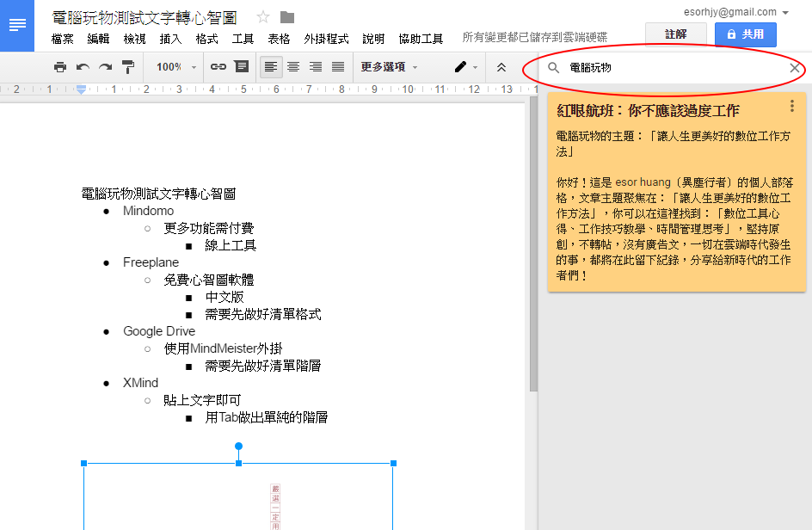The height and width of the screenshot is (530, 812).
Task: Click the XMind bullet text
Action: [x=140, y=383]
